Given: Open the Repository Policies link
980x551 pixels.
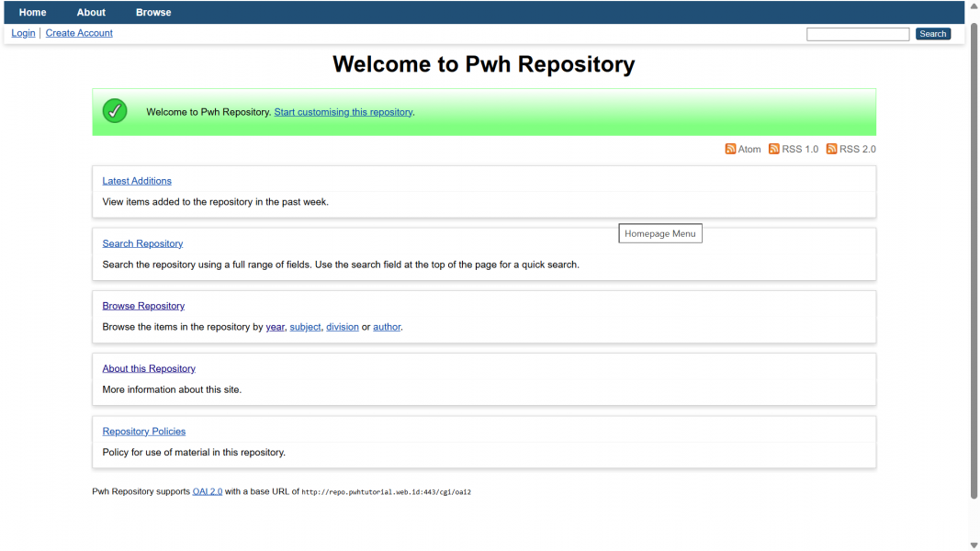Looking at the screenshot, I should pyautogui.click(x=143, y=431).
